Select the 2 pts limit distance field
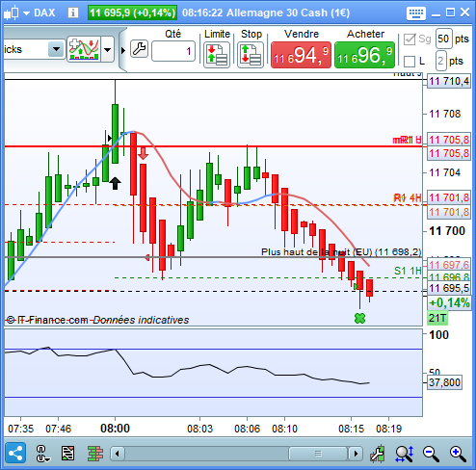The height and width of the screenshot is (470, 476). [441, 61]
